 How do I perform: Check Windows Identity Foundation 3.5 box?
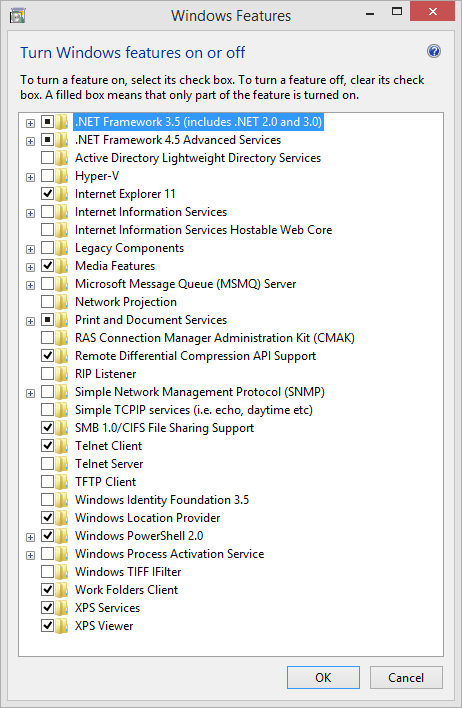tap(47, 499)
